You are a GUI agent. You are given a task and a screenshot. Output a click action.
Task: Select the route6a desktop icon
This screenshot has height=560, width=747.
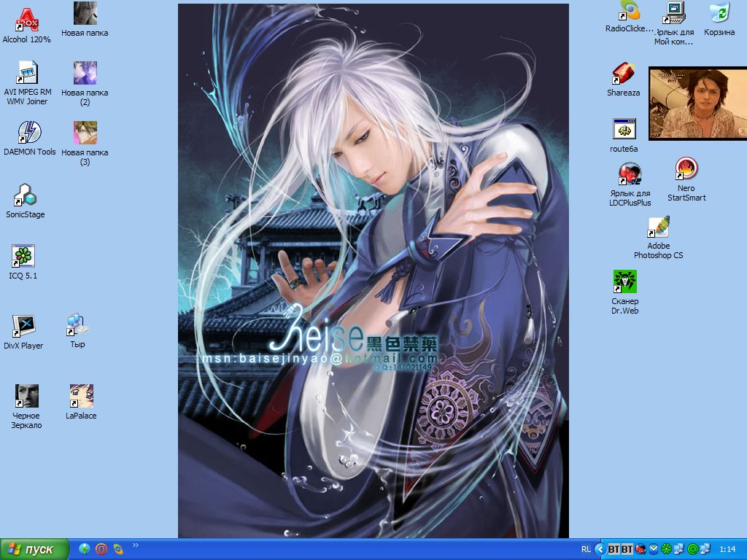point(624,135)
